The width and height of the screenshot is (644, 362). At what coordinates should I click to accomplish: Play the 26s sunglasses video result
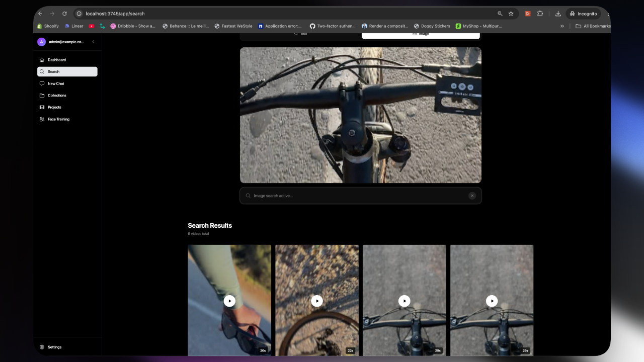(229, 301)
